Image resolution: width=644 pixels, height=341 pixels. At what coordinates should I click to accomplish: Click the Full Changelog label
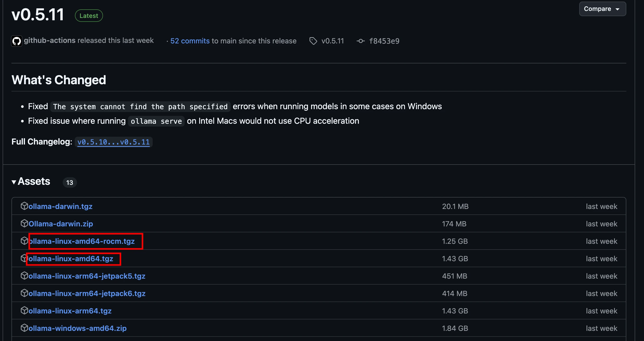click(x=42, y=142)
